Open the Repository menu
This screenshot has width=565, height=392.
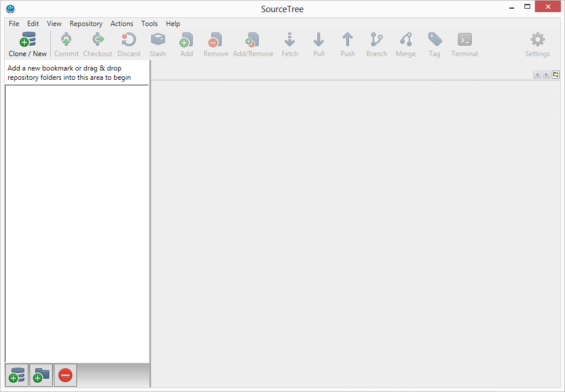86,23
